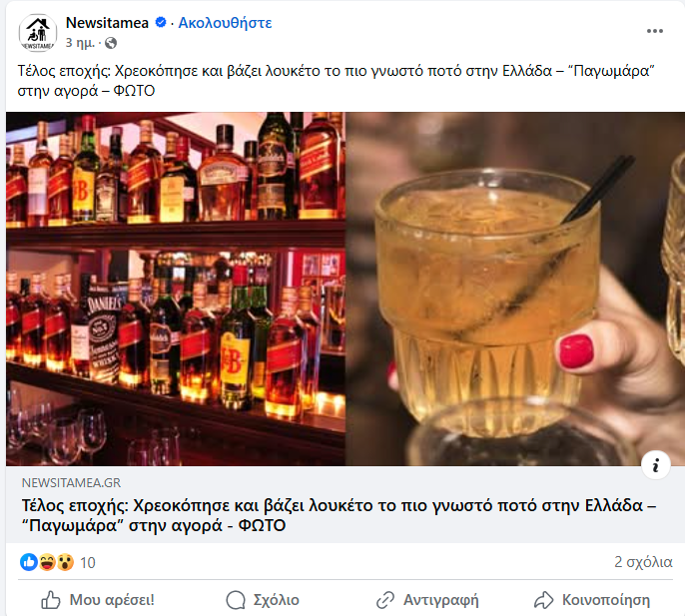Follow the page via Ακολουθήστε link
Viewport: 685px width, 616px height.
point(225,23)
